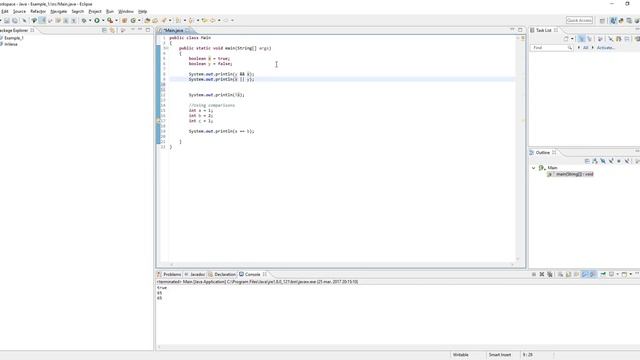Go to the next annotation
Image resolution: width=640 pixels, height=360 pixels.
[x=178, y=20]
